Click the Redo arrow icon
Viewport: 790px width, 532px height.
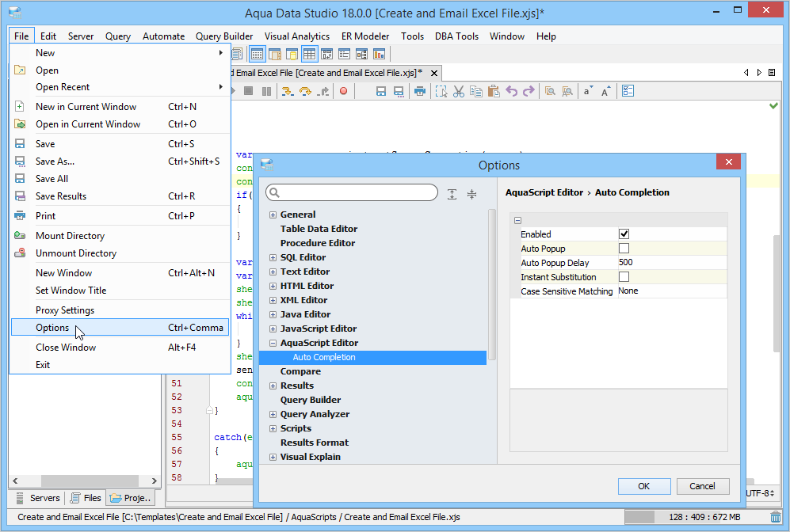529,91
